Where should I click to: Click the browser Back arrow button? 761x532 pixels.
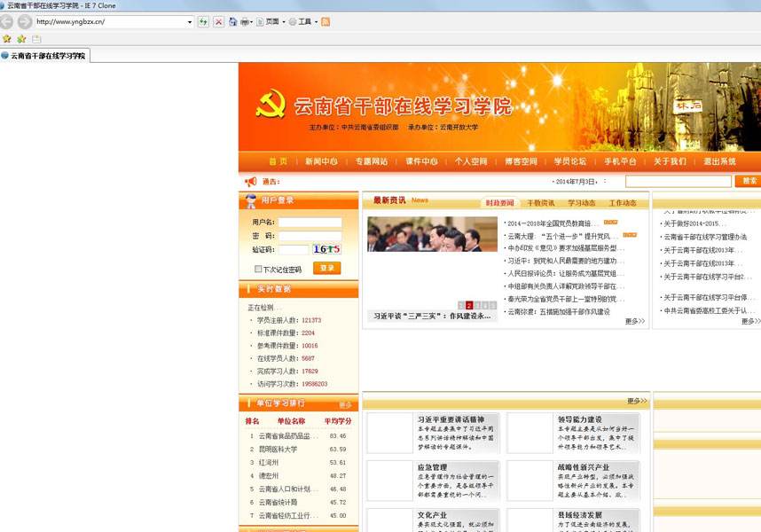6,22
